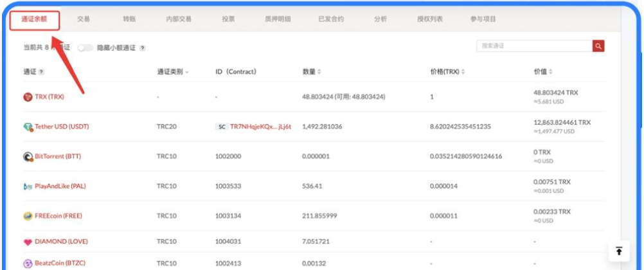
Task: Click TRX quantity 48.803424 (可用: 48.803424)
Action: coord(343,97)
